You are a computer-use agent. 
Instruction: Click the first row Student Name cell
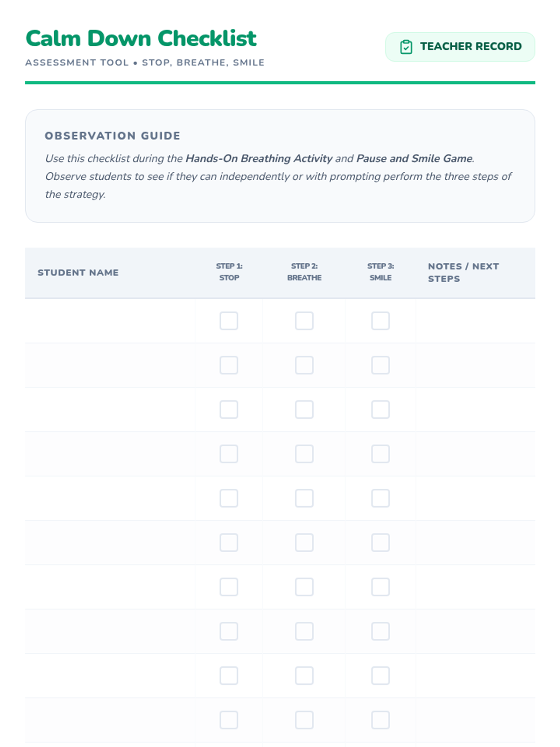pyautogui.click(x=110, y=321)
